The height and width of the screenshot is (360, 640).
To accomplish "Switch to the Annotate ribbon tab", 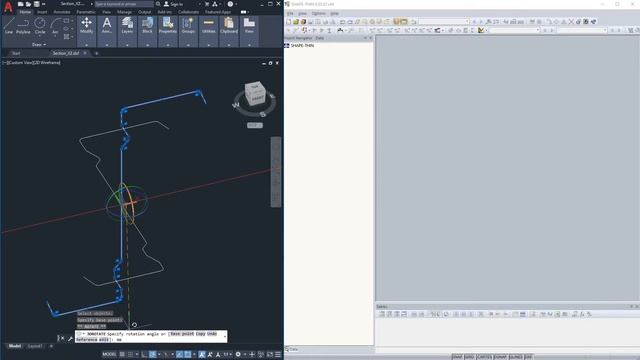I will coord(62,12).
